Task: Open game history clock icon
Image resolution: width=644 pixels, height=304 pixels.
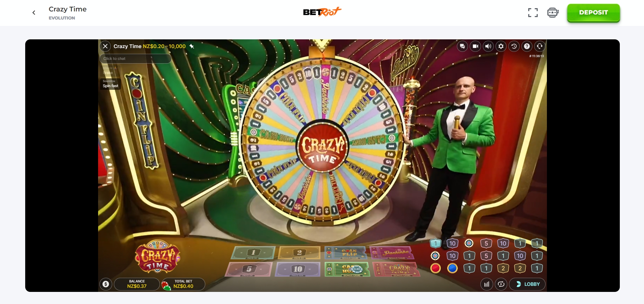Action: pyautogui.click(x=514, y=46)
